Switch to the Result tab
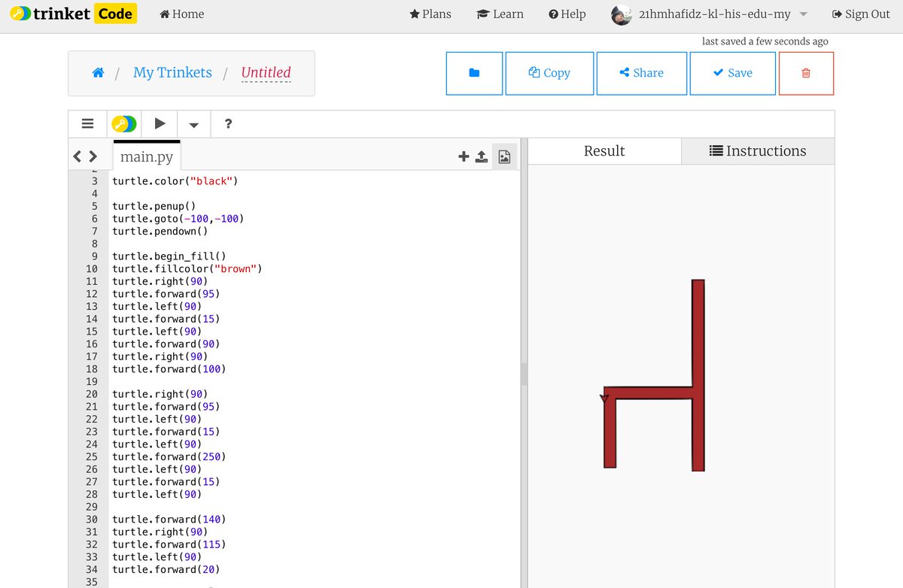 point(604,151)
